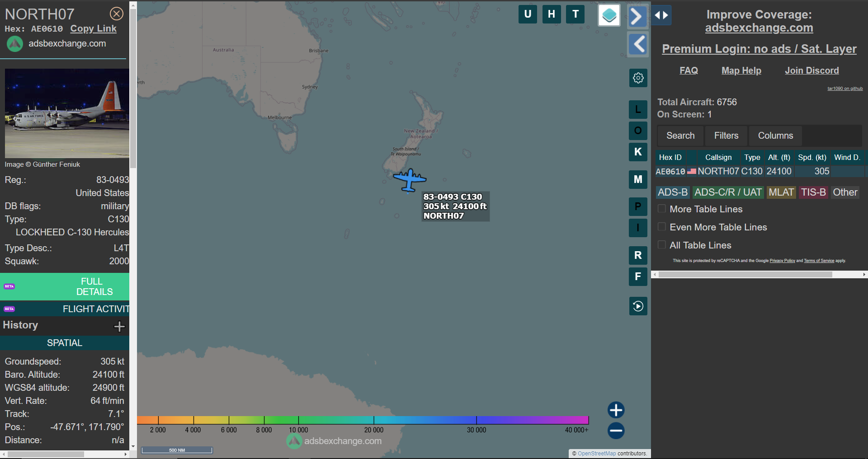Toggle the Other source filter
Viewport: 868px width, 459px height.
click(845, 192)
